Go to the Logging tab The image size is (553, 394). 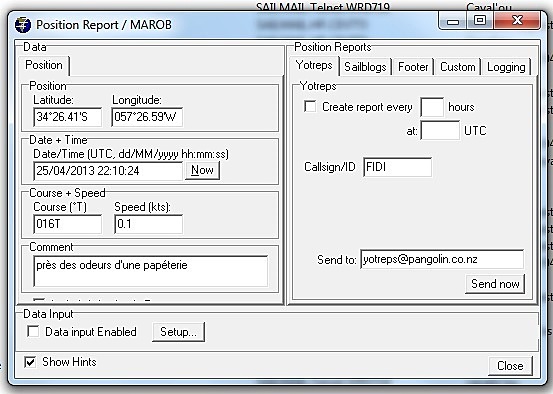tap(506, 67)
